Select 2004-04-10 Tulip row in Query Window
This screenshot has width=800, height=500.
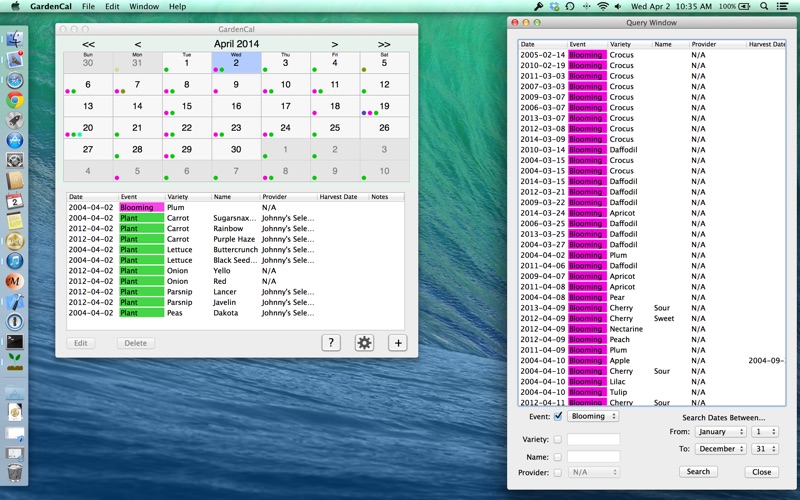pos(652,392)
